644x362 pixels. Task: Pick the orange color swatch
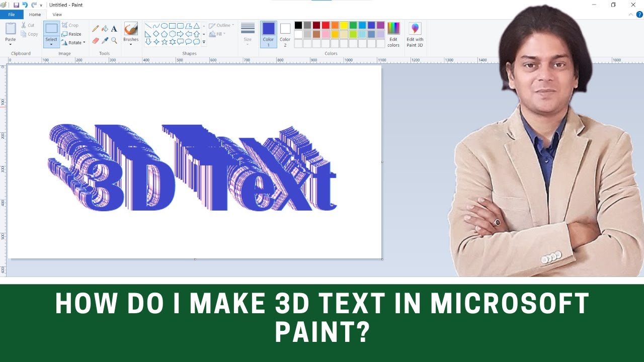point(335,25)
